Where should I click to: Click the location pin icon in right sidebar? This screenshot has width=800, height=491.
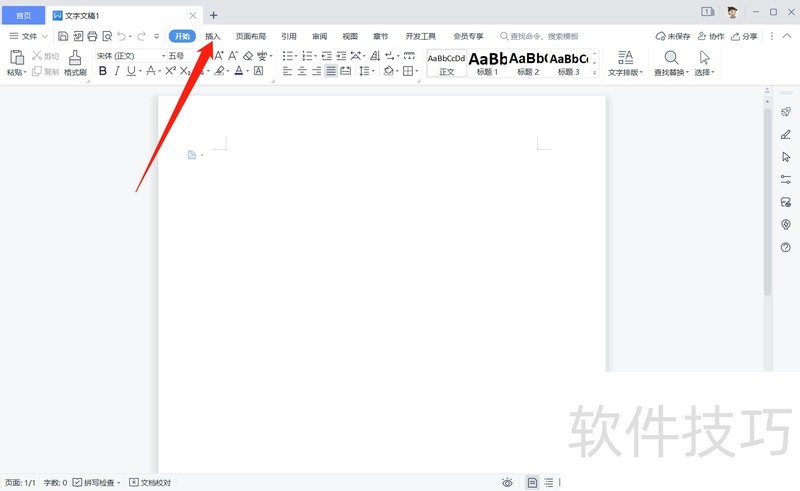786,225
